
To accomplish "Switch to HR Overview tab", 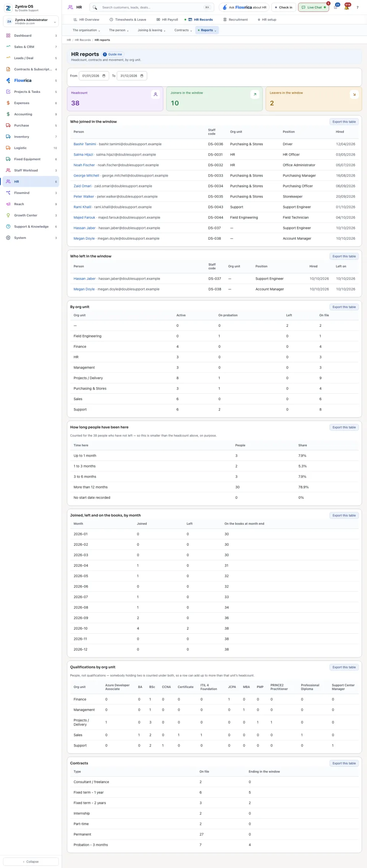I will pyautogui.click(x=86, y=19).
